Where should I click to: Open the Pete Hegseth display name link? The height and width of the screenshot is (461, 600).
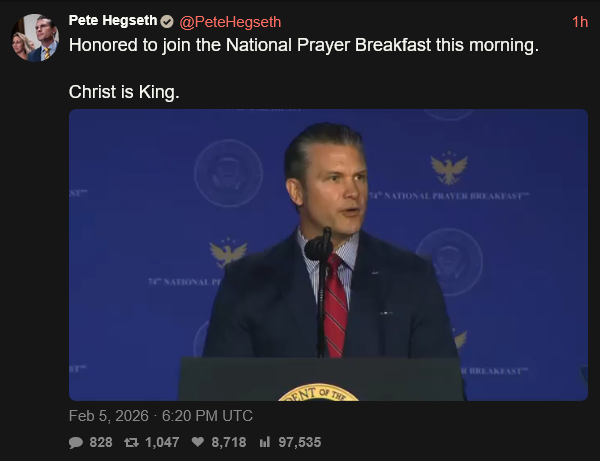pos(113,21)
